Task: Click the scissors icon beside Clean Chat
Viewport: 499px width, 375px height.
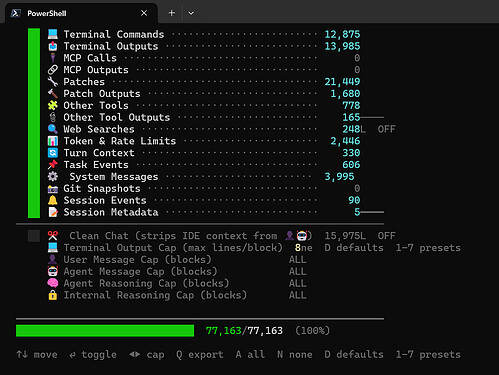Action: point(53,236)
